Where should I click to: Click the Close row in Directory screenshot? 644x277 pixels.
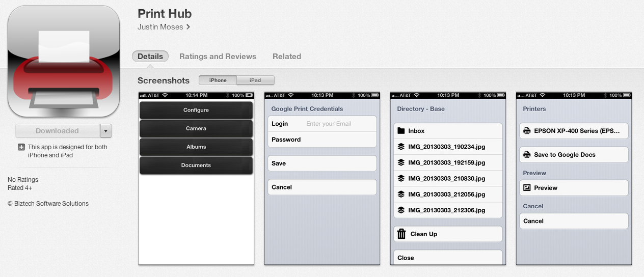448,258
